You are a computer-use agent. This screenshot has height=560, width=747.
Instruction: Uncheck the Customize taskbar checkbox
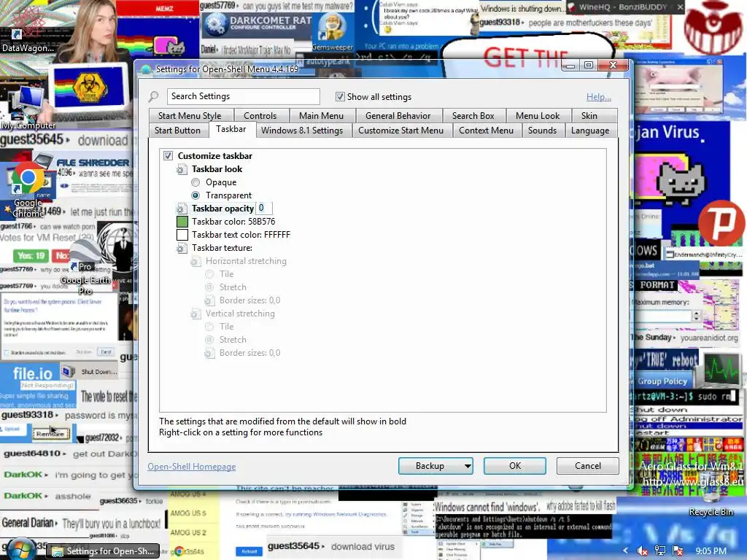[x=169, y=156]
